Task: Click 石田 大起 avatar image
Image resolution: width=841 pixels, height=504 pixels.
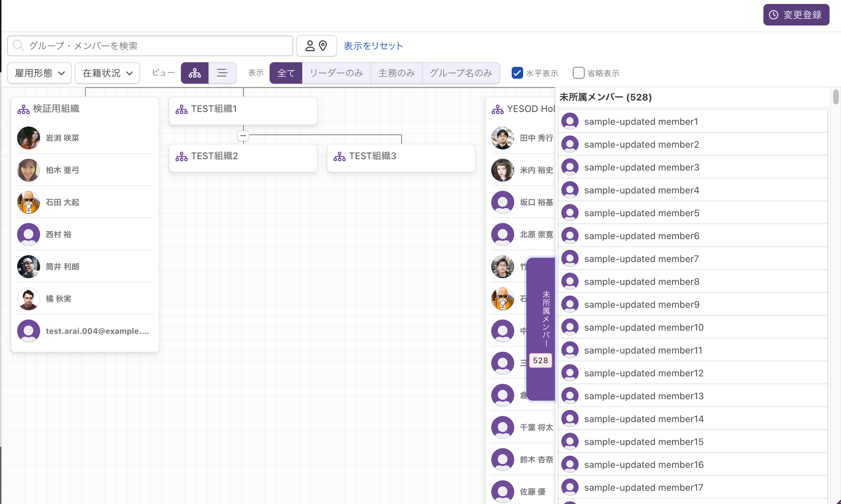Action: point(29,202)
